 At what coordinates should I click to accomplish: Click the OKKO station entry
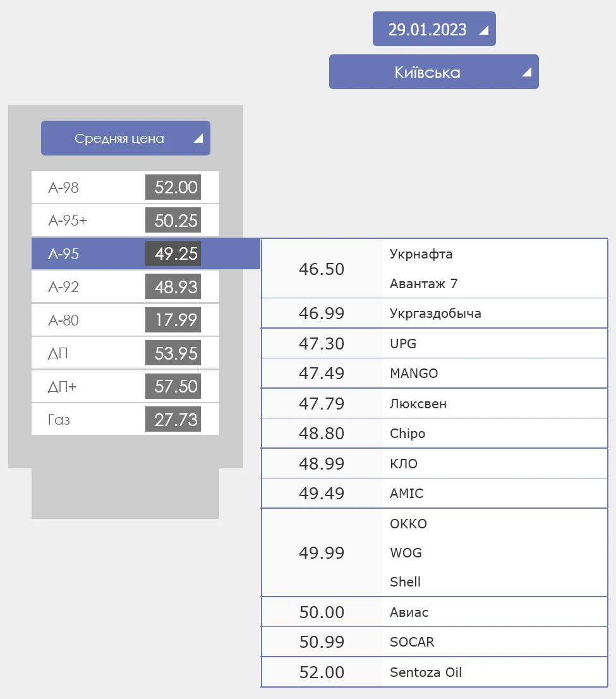coord(409,524)
